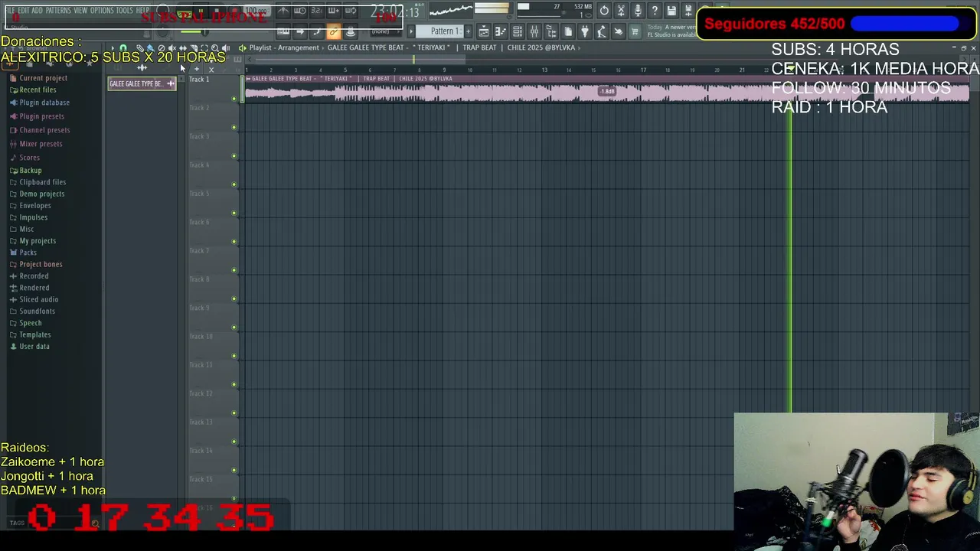
Task: Mute Track 5 using its green LED
Action: (x=234, y=213)
